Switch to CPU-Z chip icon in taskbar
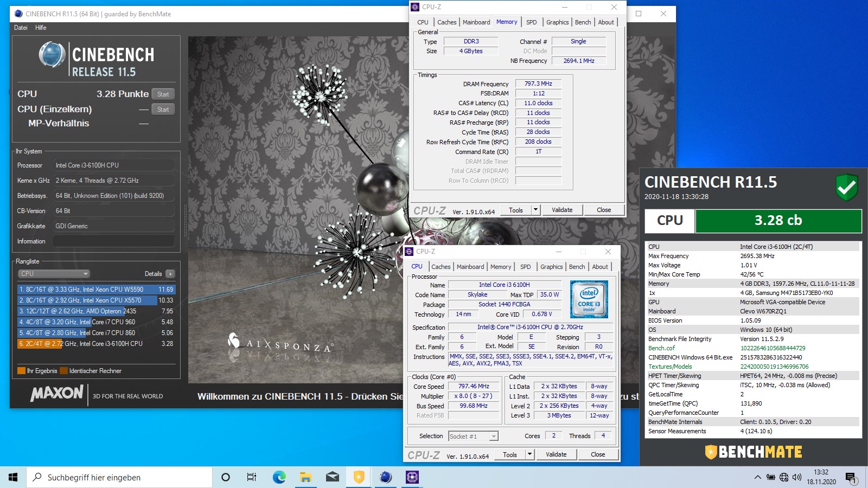The image size is (868, 488). click(412, 477)
